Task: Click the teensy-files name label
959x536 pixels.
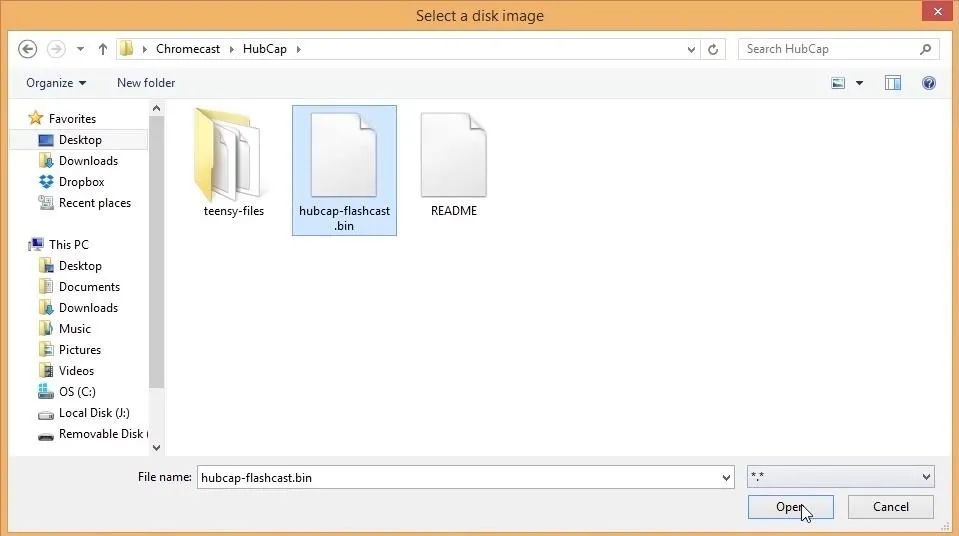Action: (x=234, y=210)
